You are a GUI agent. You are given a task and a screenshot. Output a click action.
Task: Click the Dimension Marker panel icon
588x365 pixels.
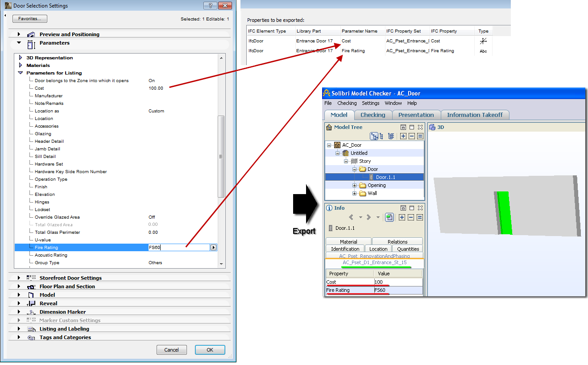(31, 312)
